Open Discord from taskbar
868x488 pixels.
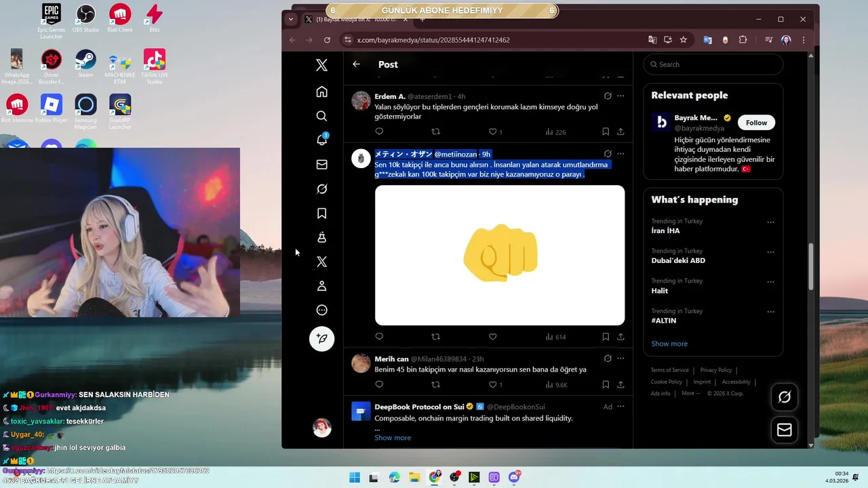click(514, 478)
